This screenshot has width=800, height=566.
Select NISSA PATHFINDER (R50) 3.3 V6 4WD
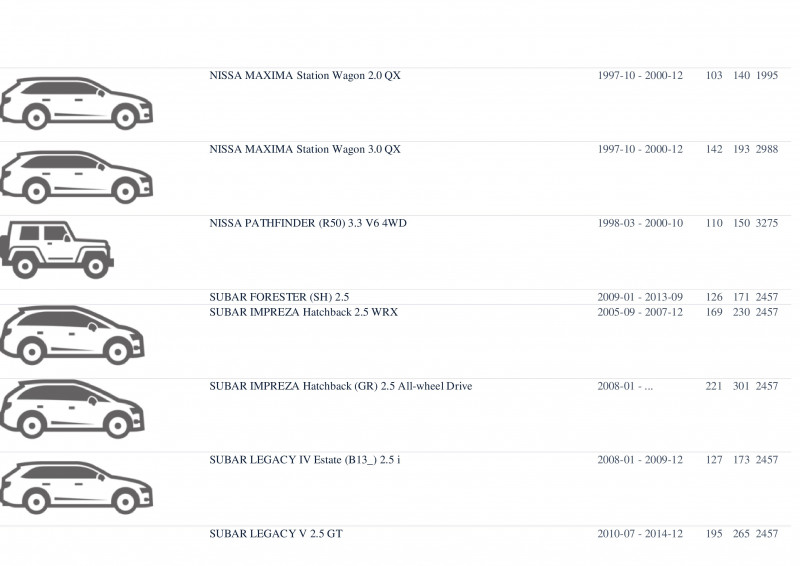click(x=308, y=224)
